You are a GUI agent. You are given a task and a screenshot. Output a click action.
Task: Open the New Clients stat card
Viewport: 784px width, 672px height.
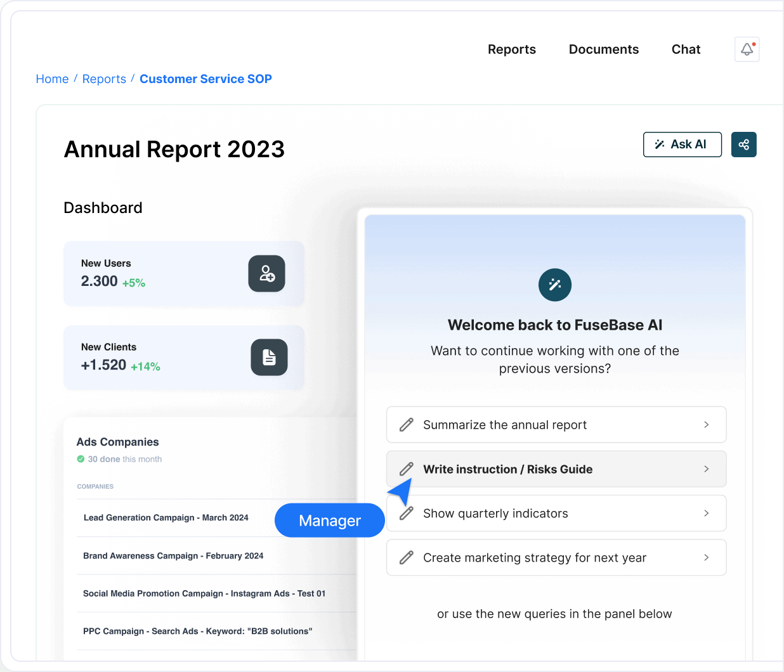click(184, 358)
